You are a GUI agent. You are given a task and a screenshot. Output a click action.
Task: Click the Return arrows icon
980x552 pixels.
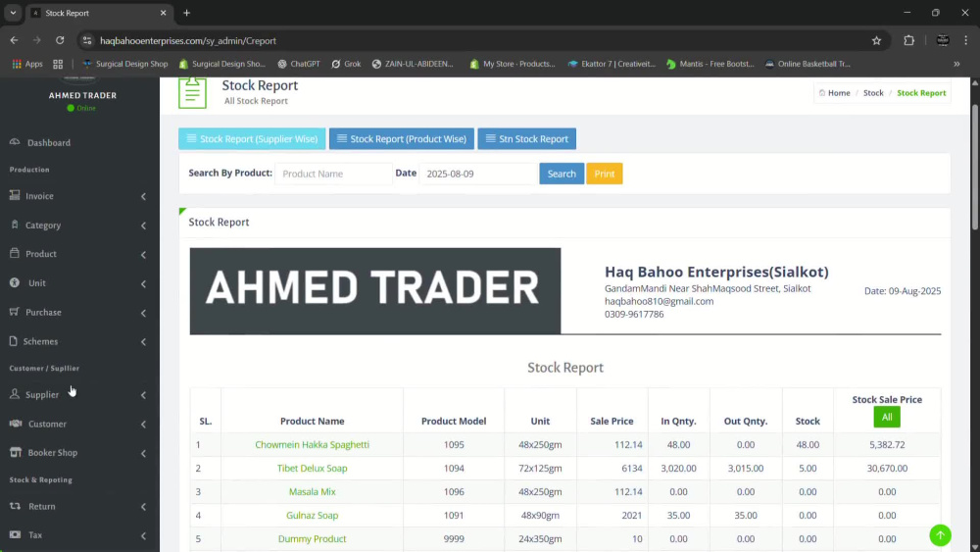15,506
